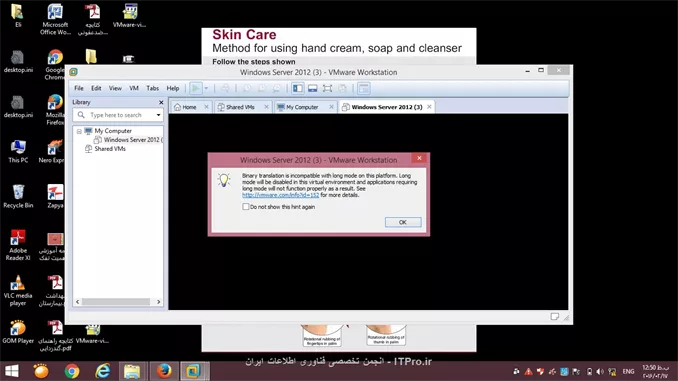678x381 pixels.
Task: Click the library horizontal scrollbar
Action: click(116, 302)
